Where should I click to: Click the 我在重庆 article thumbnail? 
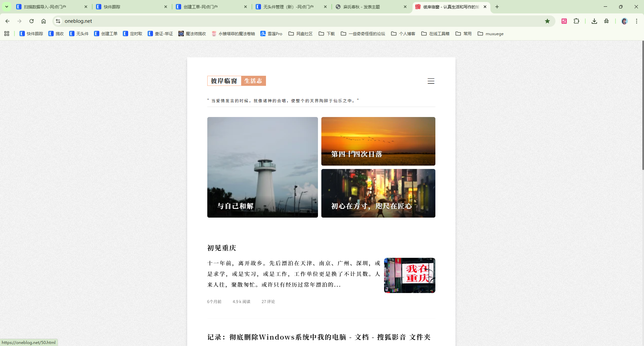(x=409, y=275)
